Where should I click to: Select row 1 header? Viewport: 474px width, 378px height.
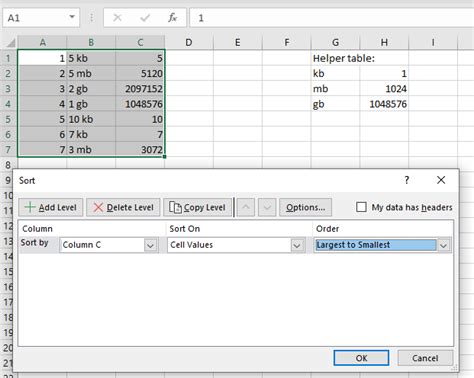(8, 58)
